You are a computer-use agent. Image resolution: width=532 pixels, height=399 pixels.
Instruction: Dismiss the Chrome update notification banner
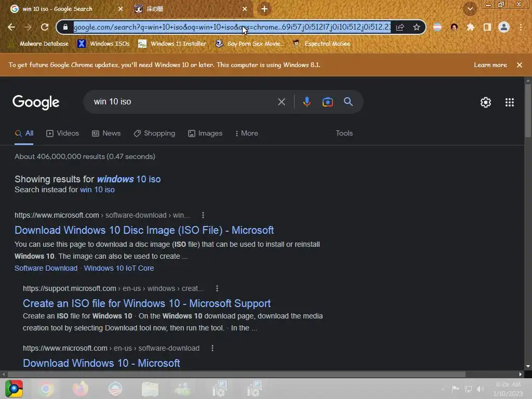pyautogui.click(x=520, y=65)
